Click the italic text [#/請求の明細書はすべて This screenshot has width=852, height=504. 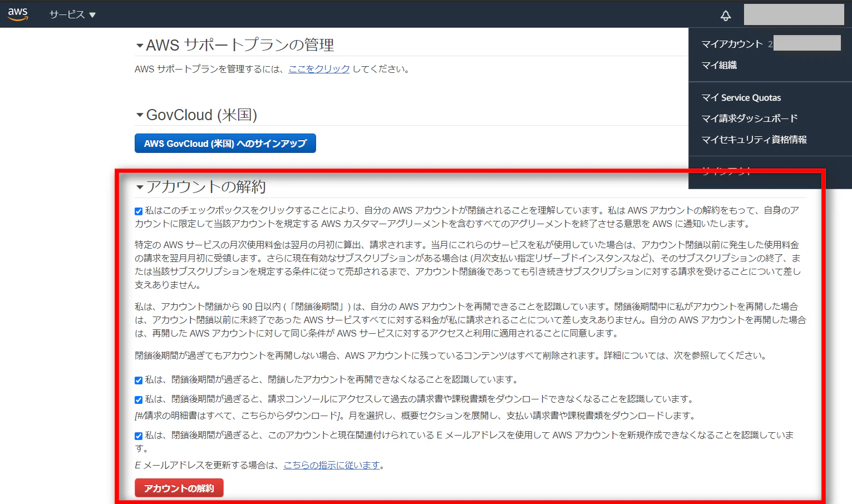[x=415, y=416]
